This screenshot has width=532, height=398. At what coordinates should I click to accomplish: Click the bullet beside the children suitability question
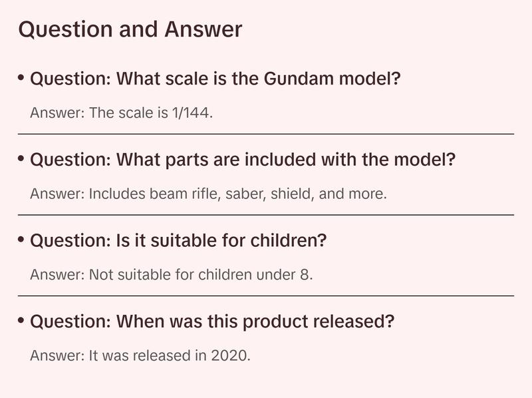(x=22, y=239)
